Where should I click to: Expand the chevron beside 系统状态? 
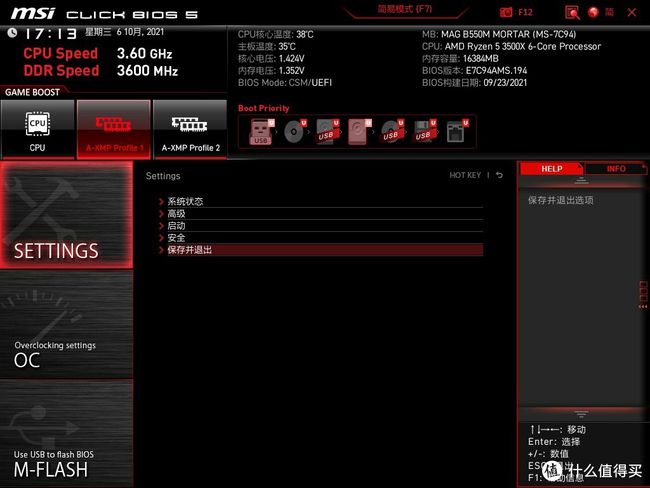[161, 202]
